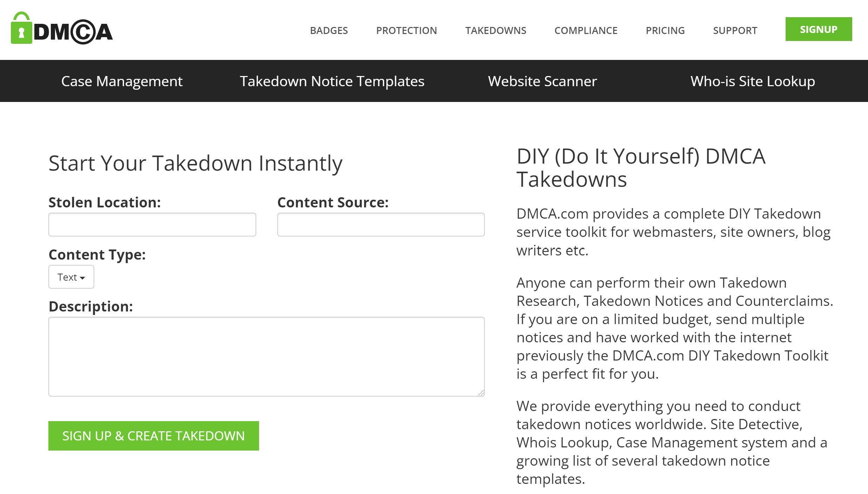The height and width of the screenshot is (494, 868).
Task: Click the green Signup button
Action: coord(818,29)
